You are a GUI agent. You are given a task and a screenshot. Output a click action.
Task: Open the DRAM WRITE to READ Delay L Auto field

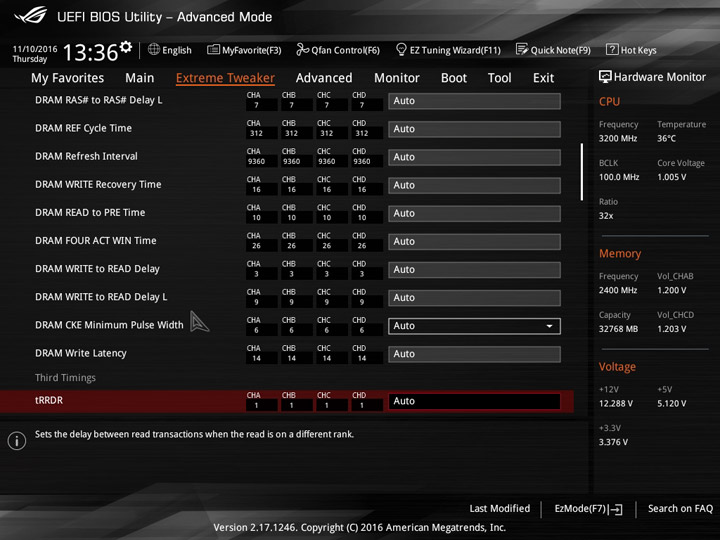pos(474,298)
